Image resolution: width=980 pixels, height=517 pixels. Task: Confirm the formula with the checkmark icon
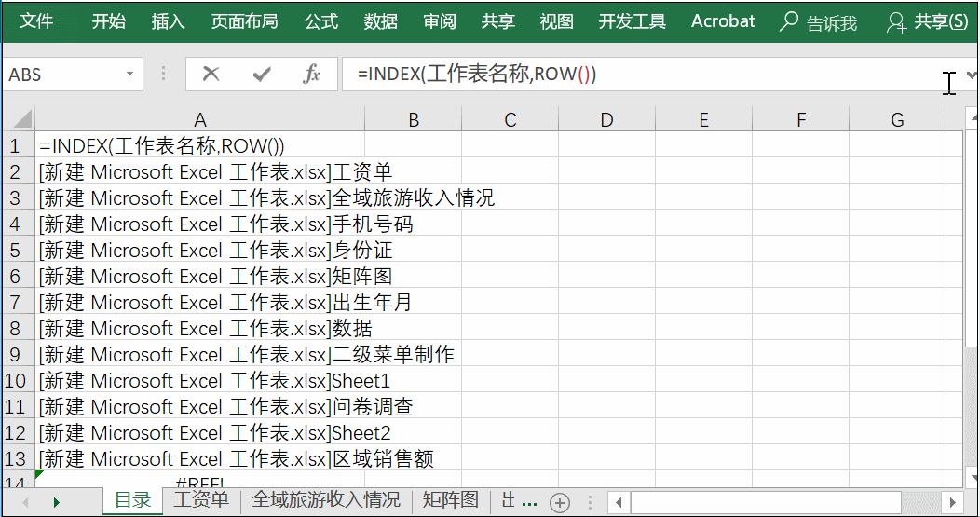pos(261,75)
